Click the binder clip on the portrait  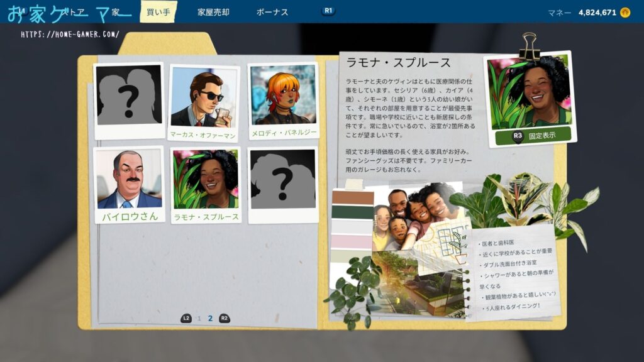(529, 47)
